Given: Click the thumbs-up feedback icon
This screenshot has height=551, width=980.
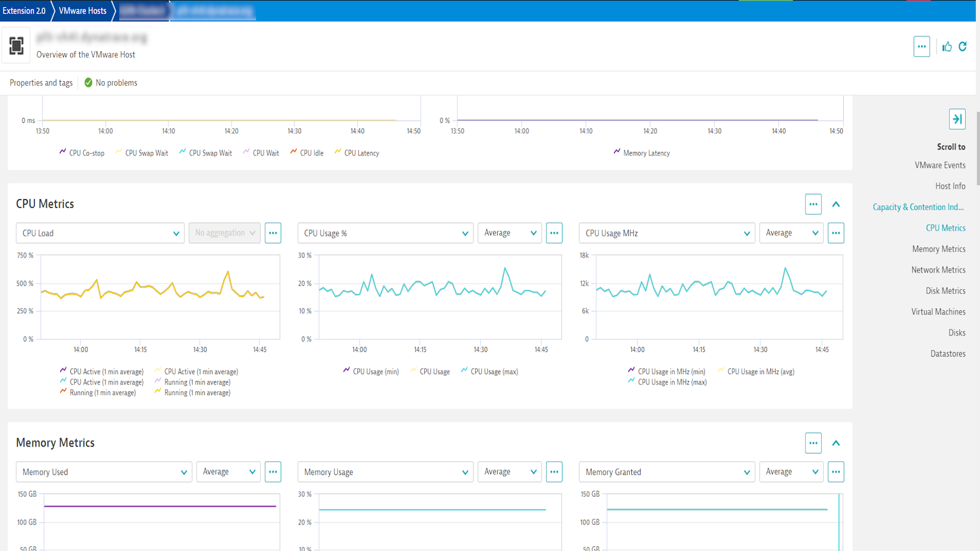Looking at the screenshot, I should click(x=947, y=46).
